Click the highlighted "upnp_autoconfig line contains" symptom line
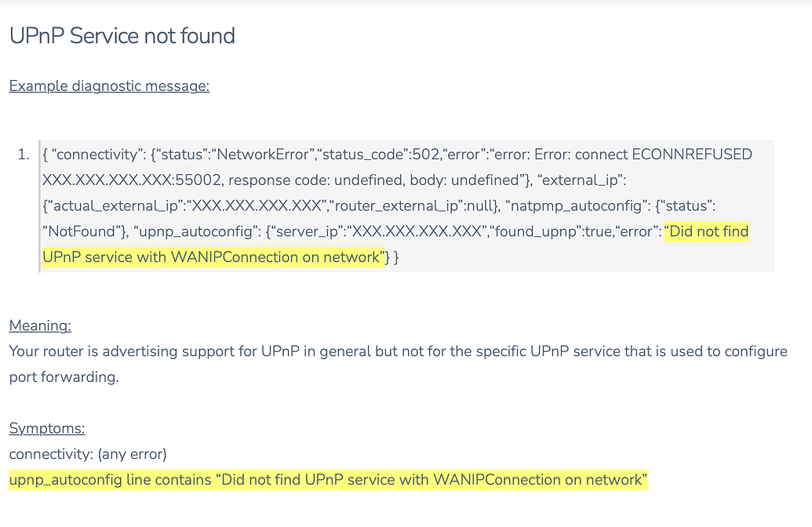The image size is (812, 527). [110, 480]
